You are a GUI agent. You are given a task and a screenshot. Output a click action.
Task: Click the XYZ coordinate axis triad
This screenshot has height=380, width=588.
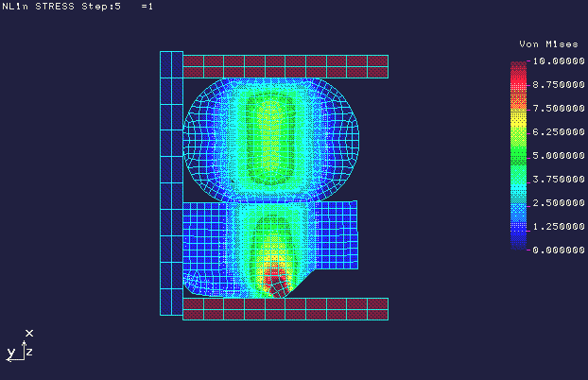click(x=24, y=347)
